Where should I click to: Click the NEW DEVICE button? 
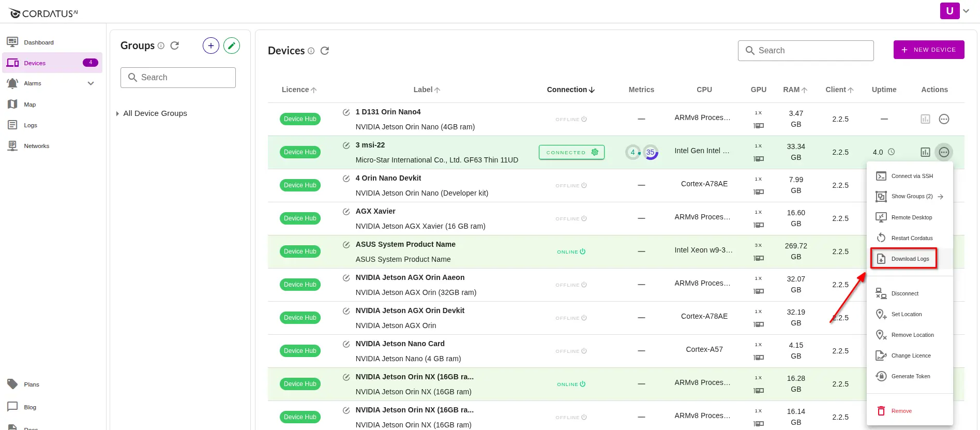(928, 50)
